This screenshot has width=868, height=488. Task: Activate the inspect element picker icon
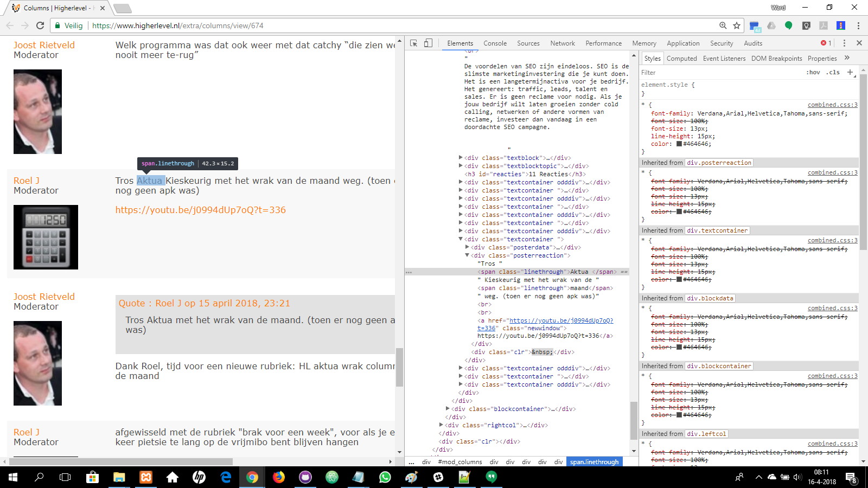click(x=414, y=43)
